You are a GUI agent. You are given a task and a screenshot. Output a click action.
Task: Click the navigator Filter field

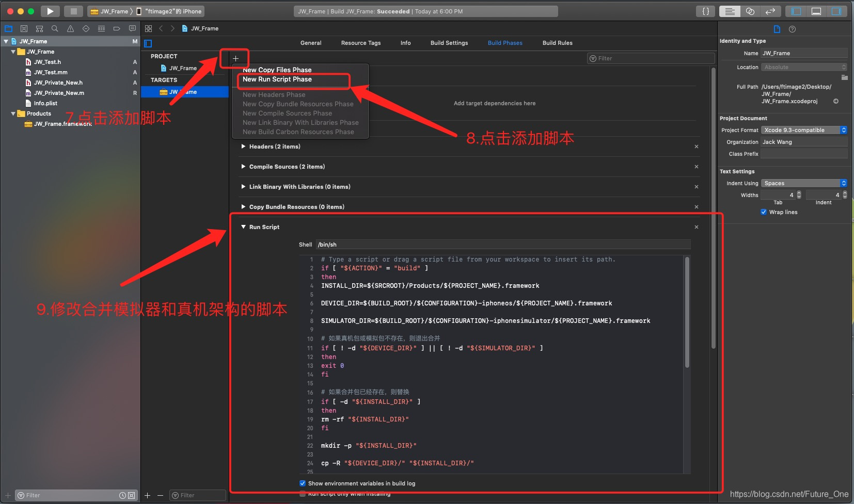76,495
